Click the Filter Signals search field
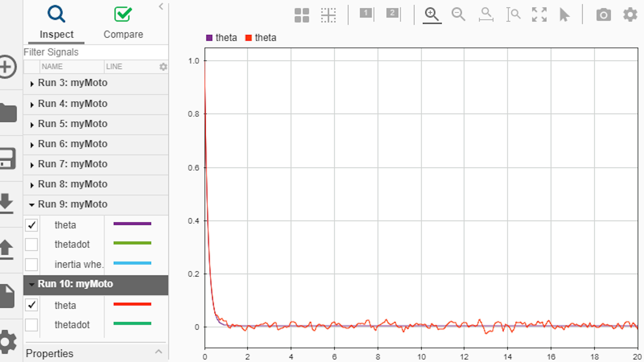The width and height of the screenshot is (644, 362). [96, 52]
